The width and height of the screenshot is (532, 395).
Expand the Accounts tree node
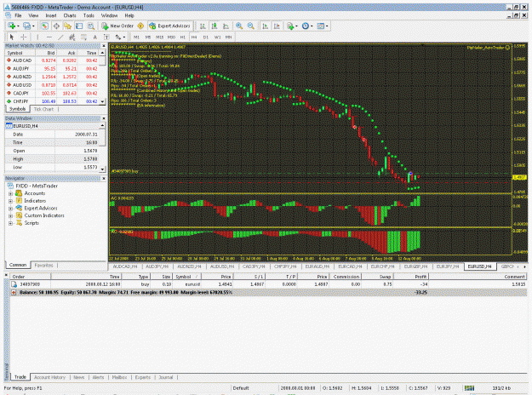pyautogui.click(x=10, y=194)
